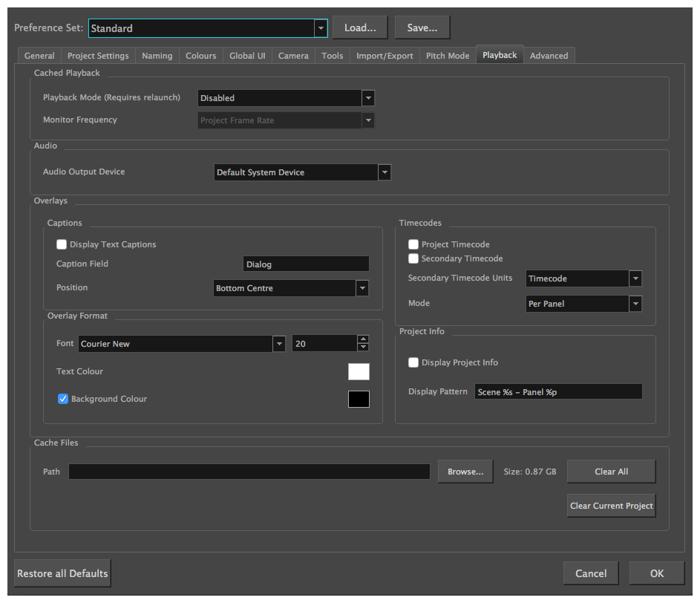Click the font size field showing 20
Viewport: 700px width, 603px height.
pos(324,344)
